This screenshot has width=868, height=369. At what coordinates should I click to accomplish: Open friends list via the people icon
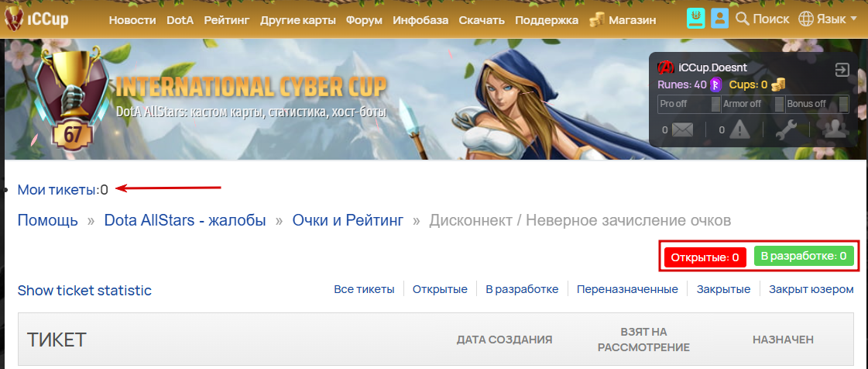click(835, 129)
